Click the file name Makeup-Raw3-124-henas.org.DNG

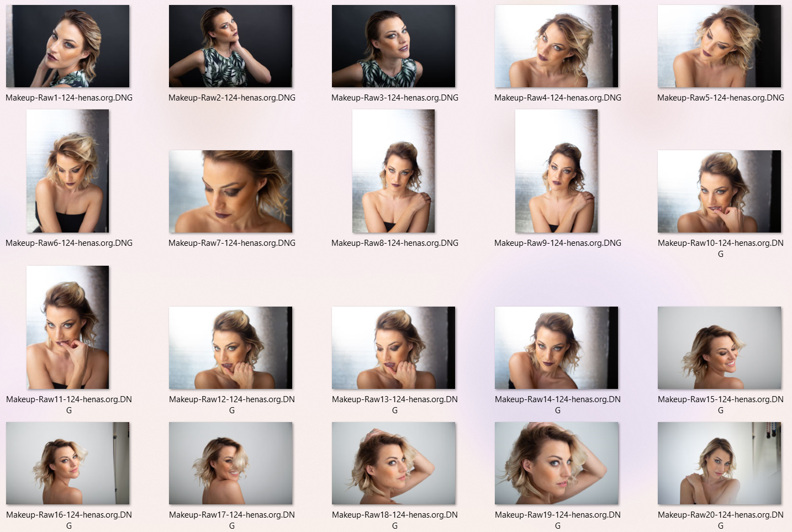tap(395, 98)
